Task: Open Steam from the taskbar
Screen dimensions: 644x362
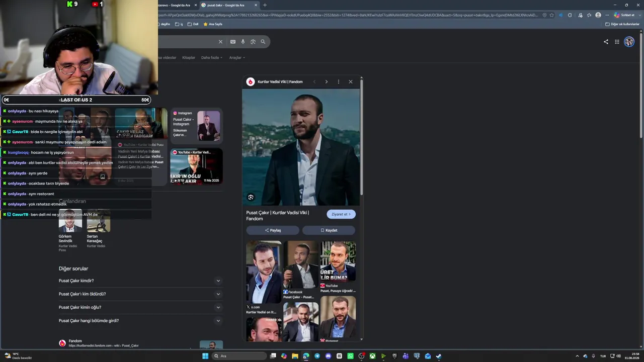Action: tap(439, 356)
